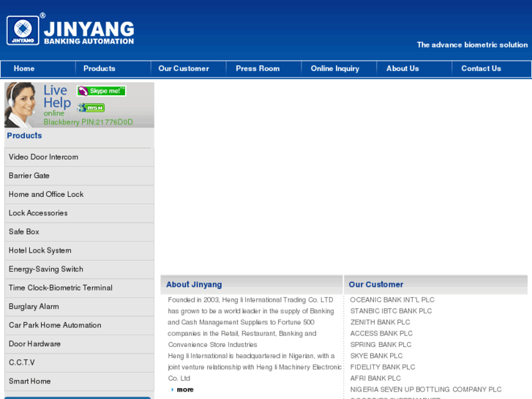Select the Safe Box category
The image size is (532, 399).
click(79, 232)
